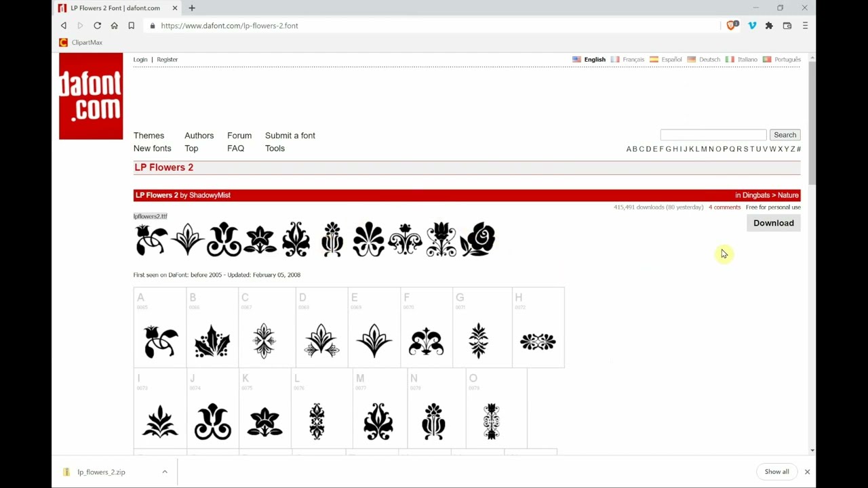The width and height of the screenshot is (868, 488).
Task: Switch site language to Français
Action: 628,60
